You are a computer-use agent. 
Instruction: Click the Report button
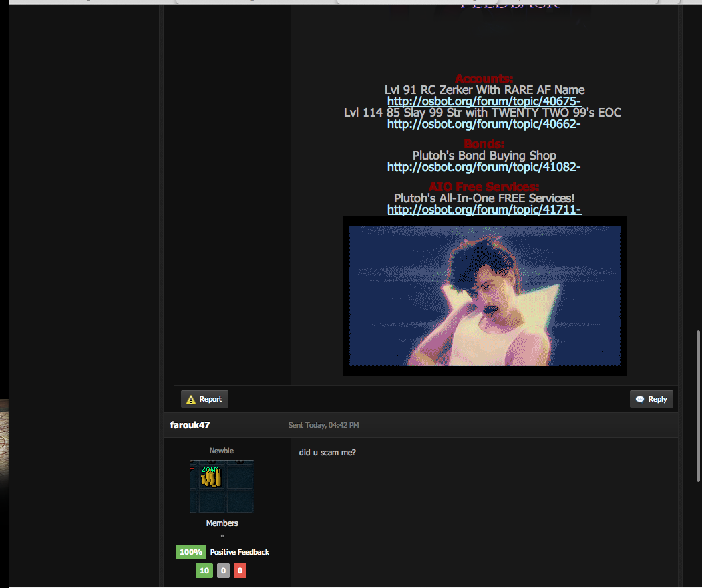(204, 399)
